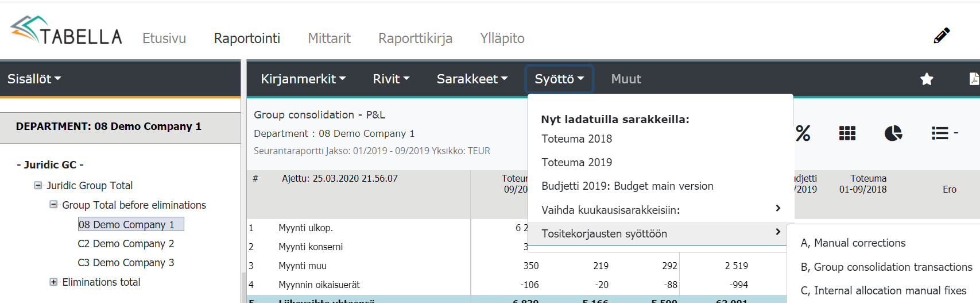Click the Tabella logo
Viewport: 980px width, 303px height.
[66, 31]
